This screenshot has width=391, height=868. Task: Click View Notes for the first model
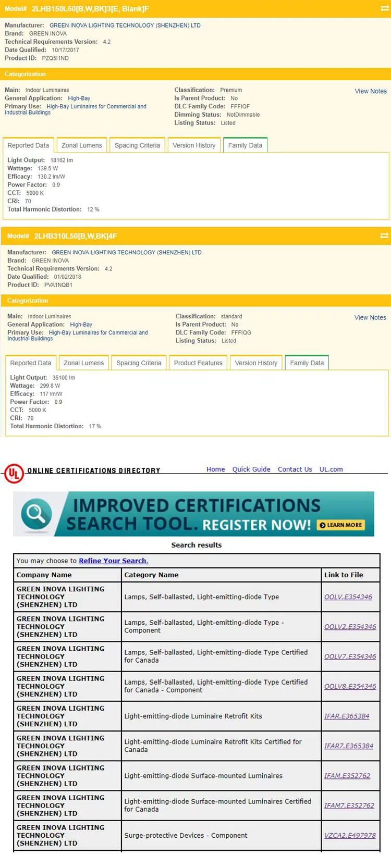[371, 91]
